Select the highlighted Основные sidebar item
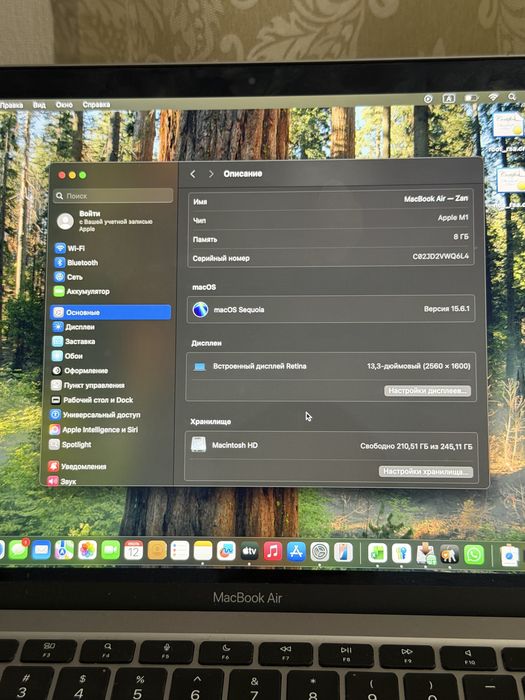 110,312
